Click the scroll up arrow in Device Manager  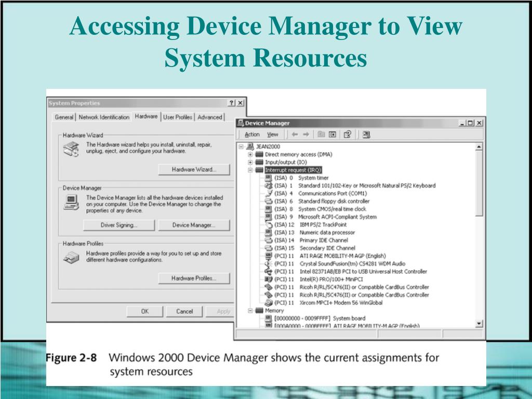478,147
